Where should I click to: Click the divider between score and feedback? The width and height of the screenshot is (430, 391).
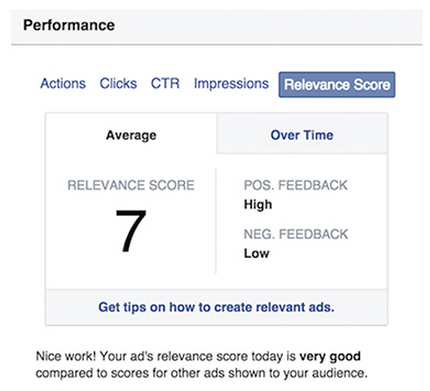[x=216, y=221]
